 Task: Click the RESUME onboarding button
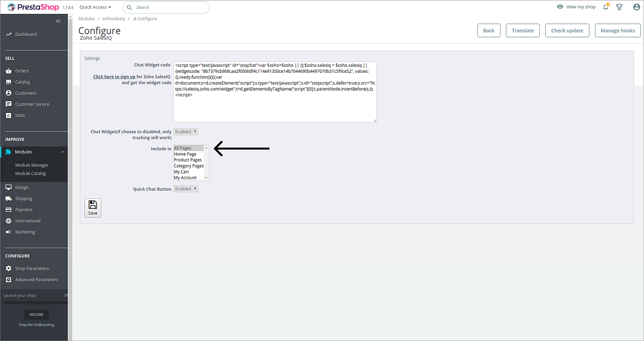coord(36,315)
